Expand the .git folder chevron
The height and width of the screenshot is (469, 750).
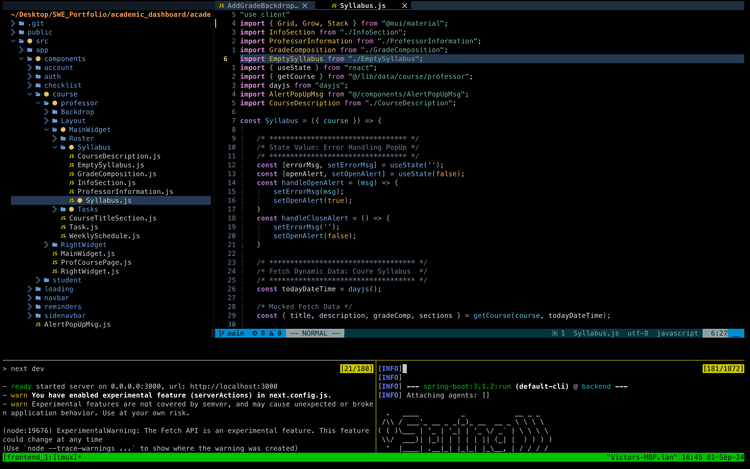pyautogui.click(x=13, y=23)
